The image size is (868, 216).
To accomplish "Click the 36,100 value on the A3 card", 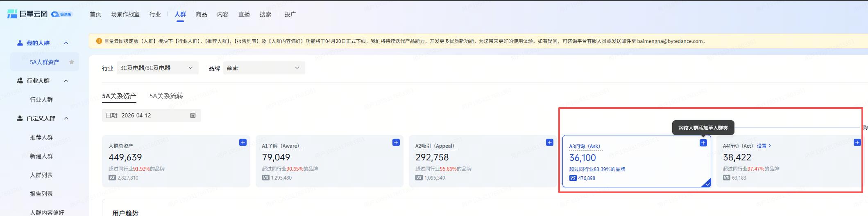I will pos(582,158).
